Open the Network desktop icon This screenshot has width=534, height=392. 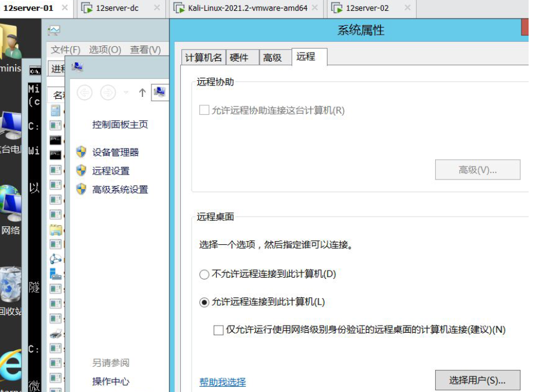click(11, 205)
